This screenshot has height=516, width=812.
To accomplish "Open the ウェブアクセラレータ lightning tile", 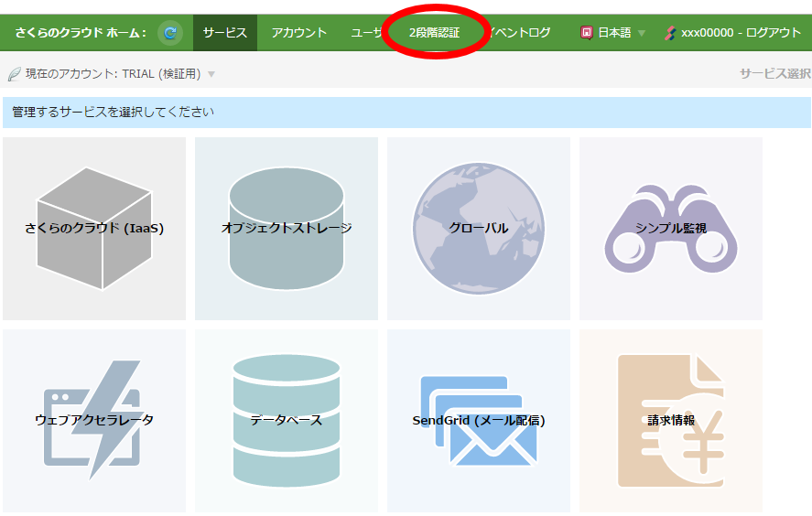I will point(94,421).
